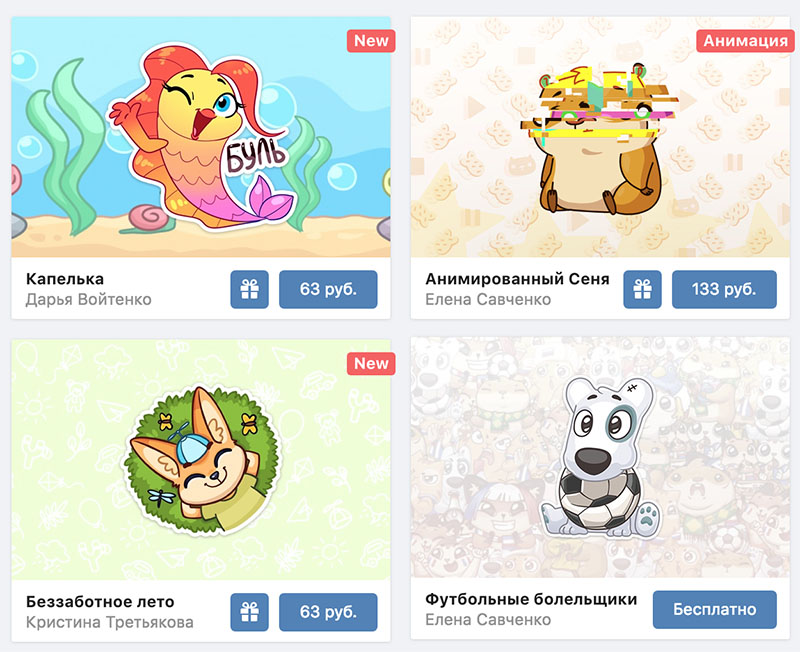Open author Дарья Войтенко
800x652 pixels.
point(89,299)
